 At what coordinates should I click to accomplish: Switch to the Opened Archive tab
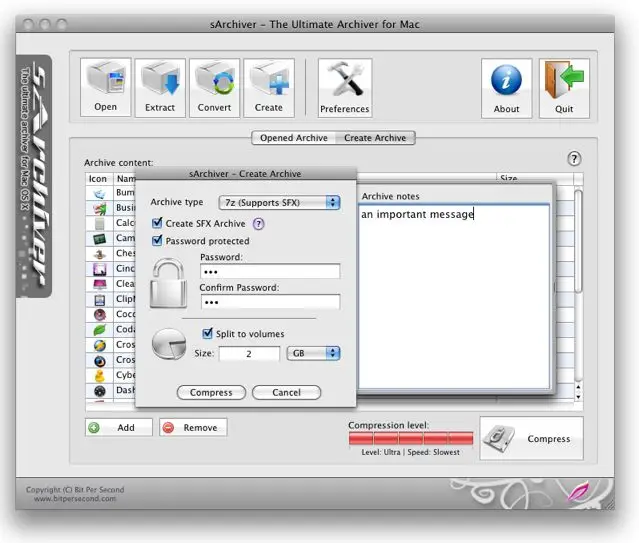pyautogui.click(x=294, y=138)
